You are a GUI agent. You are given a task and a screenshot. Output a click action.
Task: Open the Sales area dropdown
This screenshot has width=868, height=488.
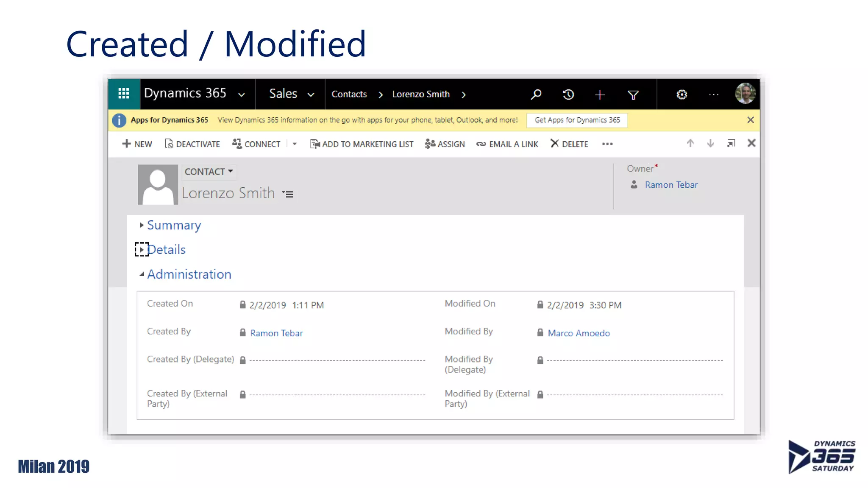tap(291, 94)
